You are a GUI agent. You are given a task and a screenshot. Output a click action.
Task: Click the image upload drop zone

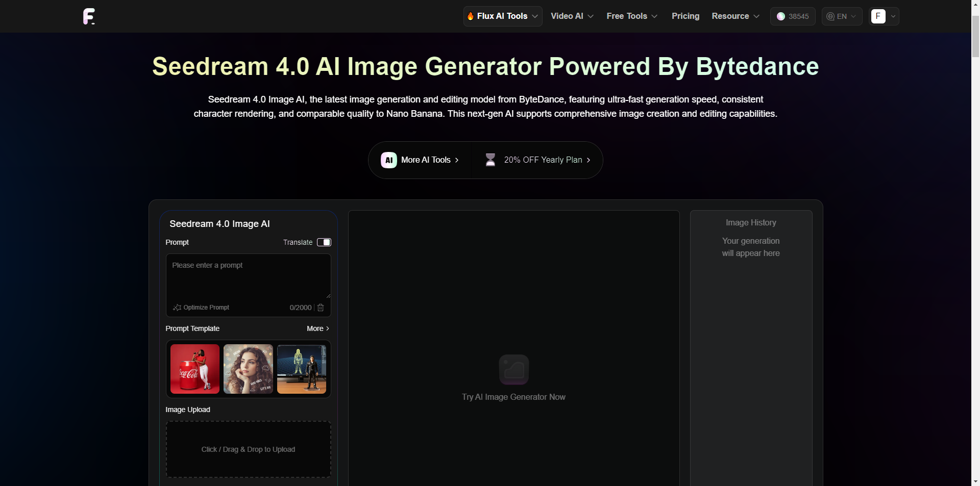(x=248, y=449)
